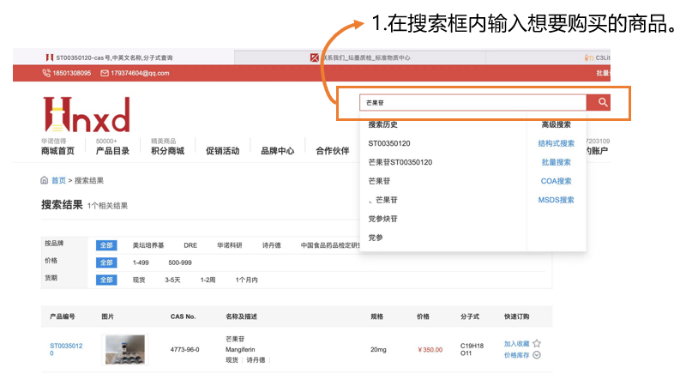Viewport: 693px width, 386px height.
Task: Open MSDS搜索 link
Action: point(556,200)
